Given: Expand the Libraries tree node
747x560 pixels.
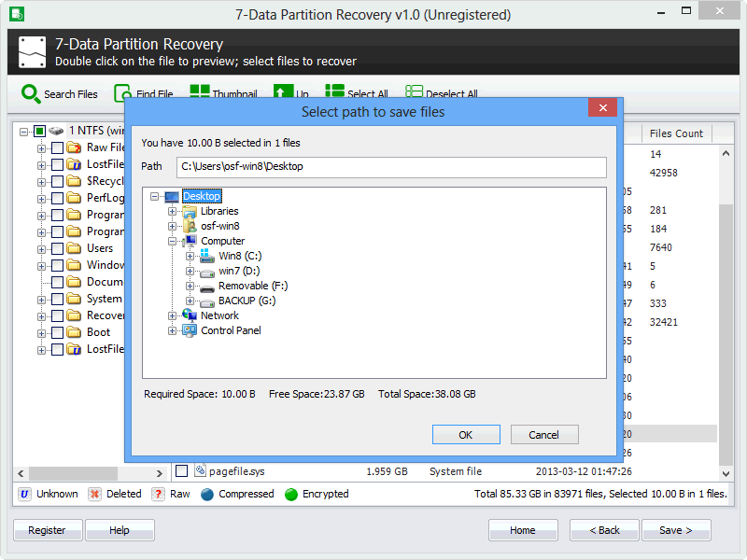Looking at the screenshot, I should click(173, 211).
